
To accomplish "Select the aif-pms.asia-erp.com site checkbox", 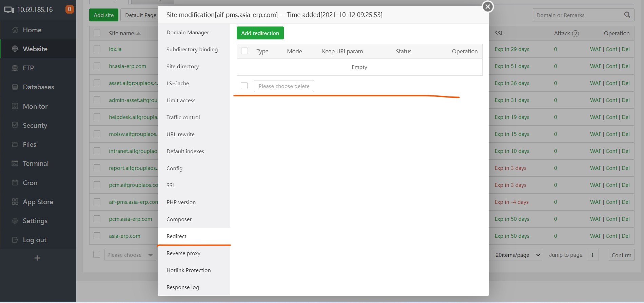I will (x=97, y=202).
